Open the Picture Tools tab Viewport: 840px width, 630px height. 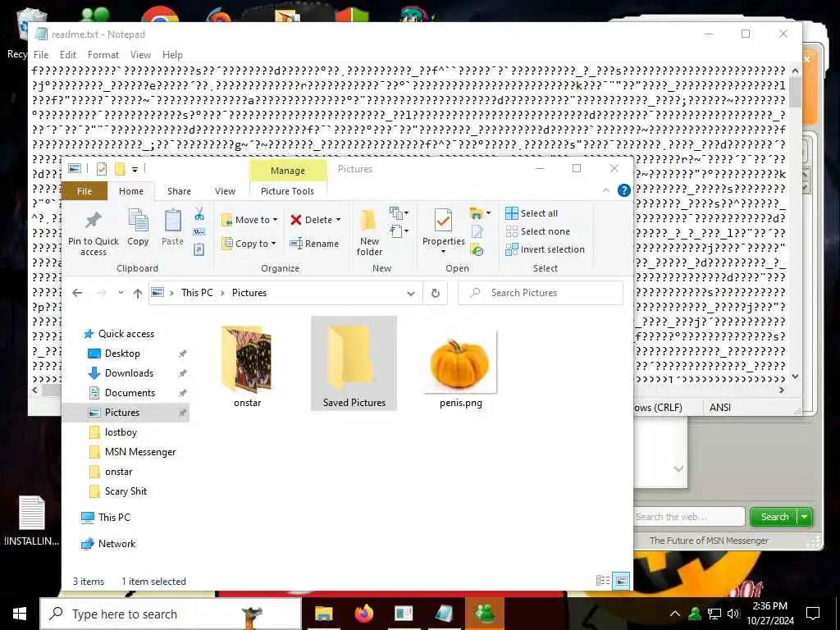(x=287, y=191)
